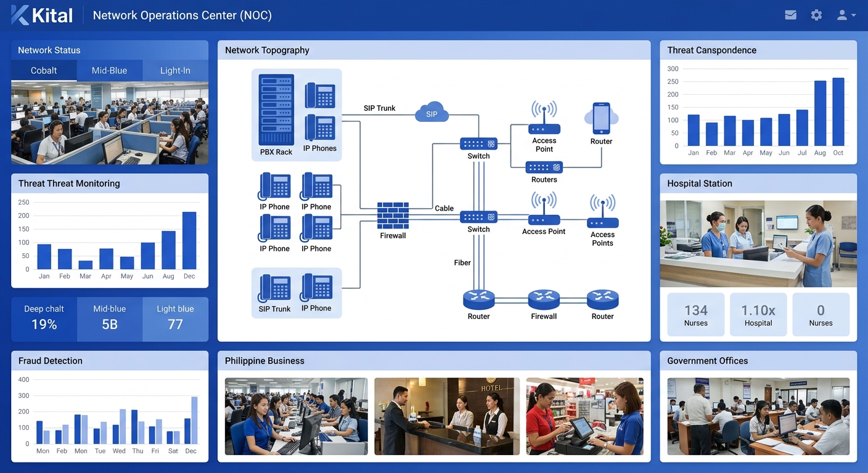Image resolution: width=868 pixels, height=473 pixels.
Task: Open the 1.10x Hospital card
Action: pos(758,314)
